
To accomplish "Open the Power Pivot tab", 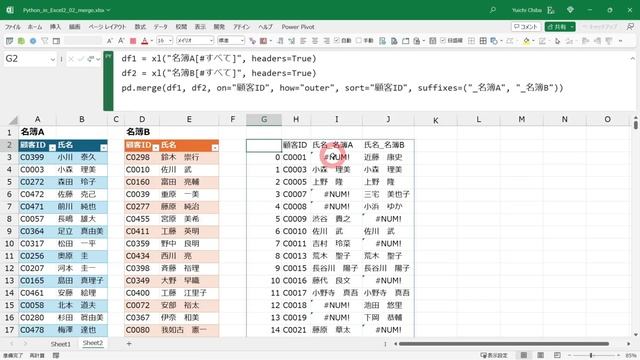I will tap(298, 27).
